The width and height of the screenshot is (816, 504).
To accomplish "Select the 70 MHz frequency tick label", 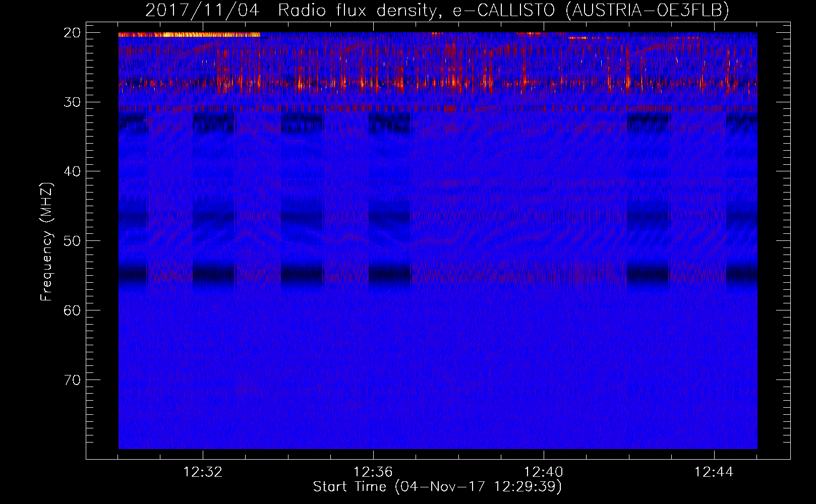I will click(73, 380).
